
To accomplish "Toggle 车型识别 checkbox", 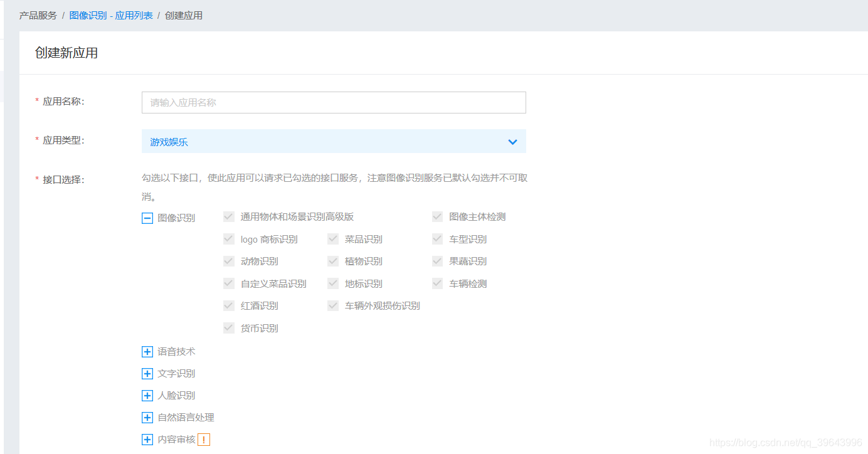I will click(x=438, y=239).
